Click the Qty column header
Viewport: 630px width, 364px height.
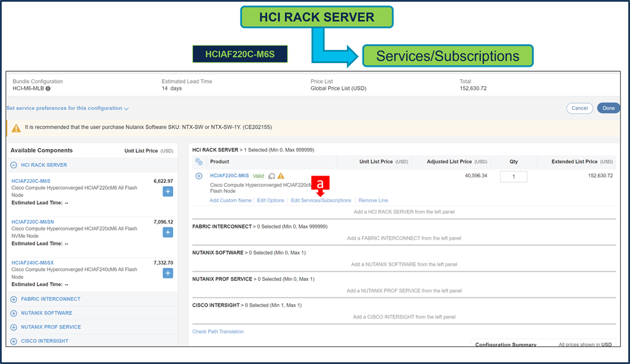click(514, 162)
